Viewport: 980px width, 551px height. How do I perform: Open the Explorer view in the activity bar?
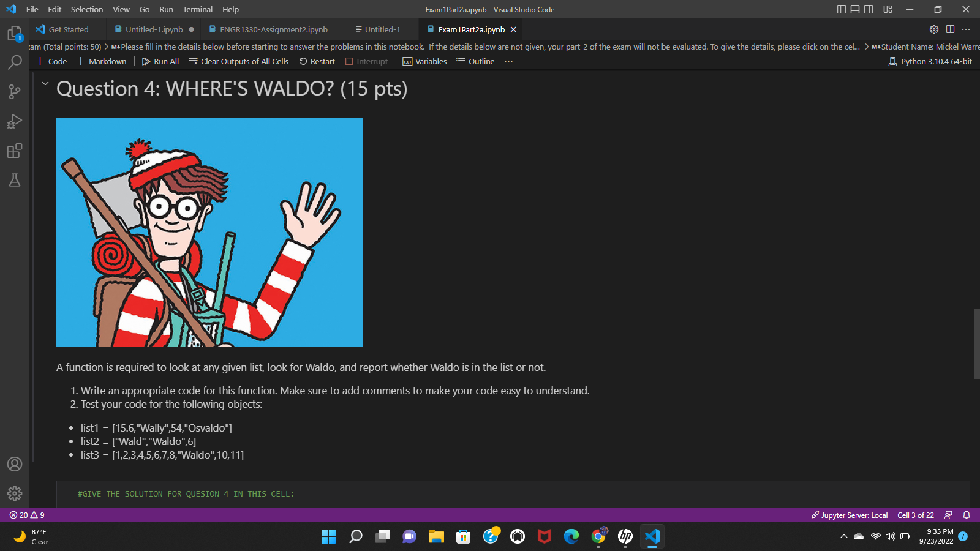[15, 35]
